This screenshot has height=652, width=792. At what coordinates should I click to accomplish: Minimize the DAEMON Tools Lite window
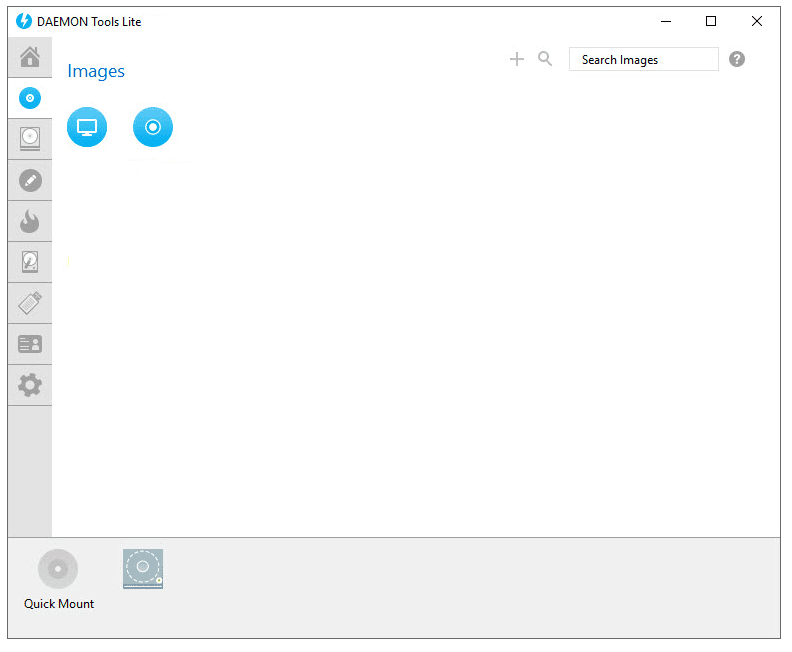click(666, 21)
